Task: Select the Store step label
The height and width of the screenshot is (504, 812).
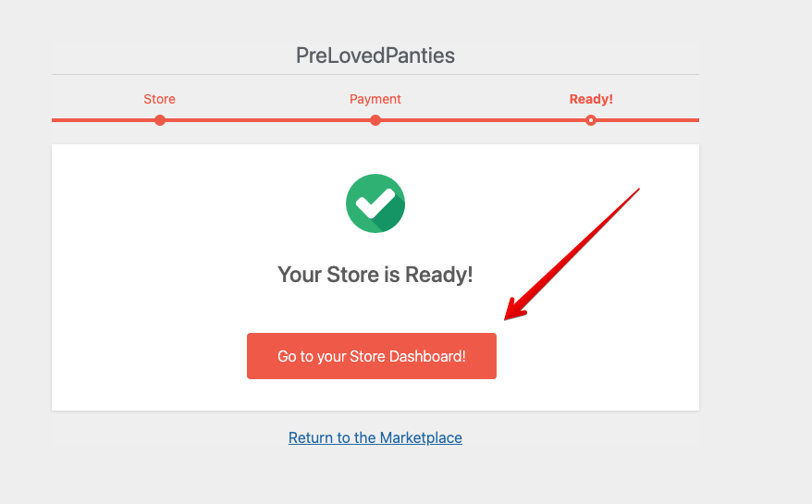Action: click(159, 99)
